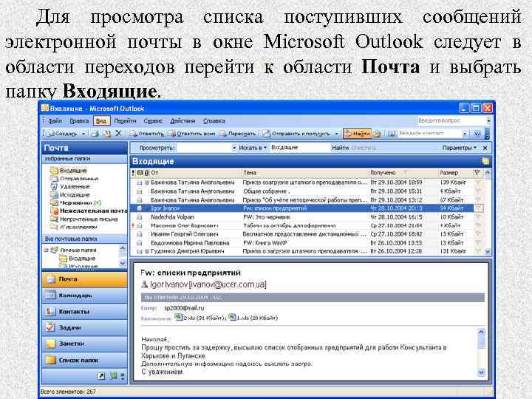This screenshot has height=399, width=532.
Task: Sort by attachment paperclip column header
Action: coord(147,173)
